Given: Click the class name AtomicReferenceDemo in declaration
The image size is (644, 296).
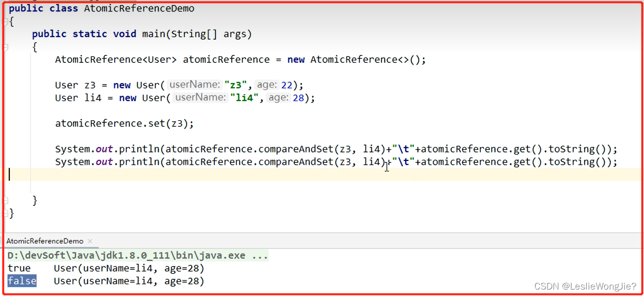Looking at the screenshot, I should (139, 8).
